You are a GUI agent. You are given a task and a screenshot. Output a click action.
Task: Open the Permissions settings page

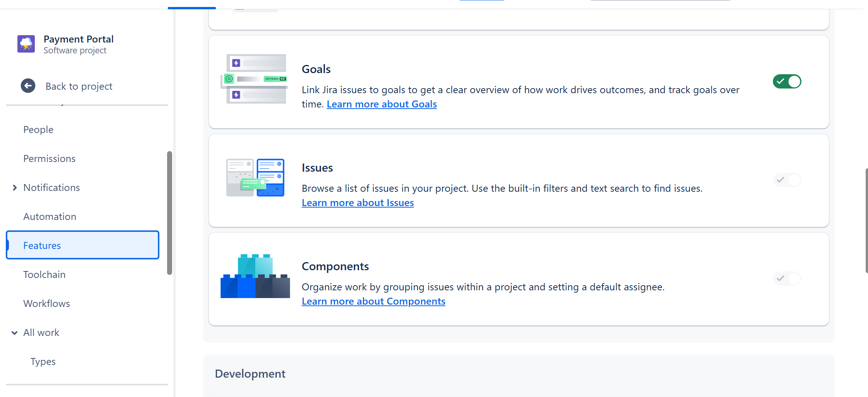[x=49, y=158]
